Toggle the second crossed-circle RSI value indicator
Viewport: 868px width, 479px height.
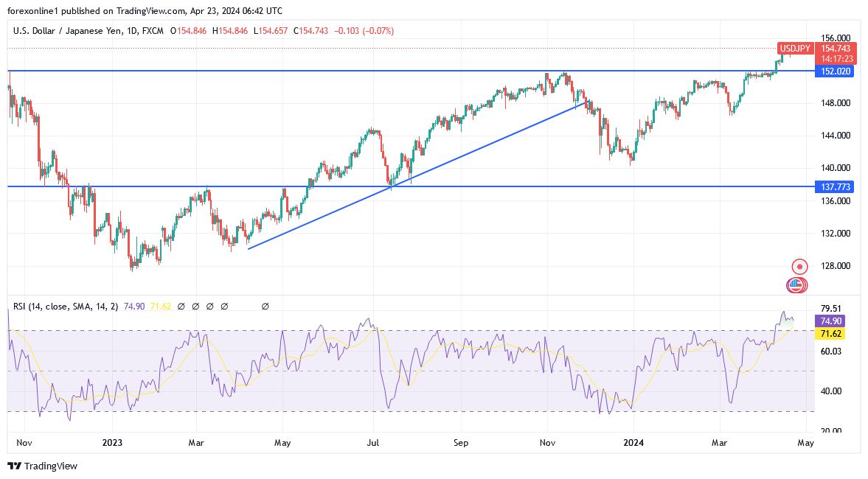196,306
